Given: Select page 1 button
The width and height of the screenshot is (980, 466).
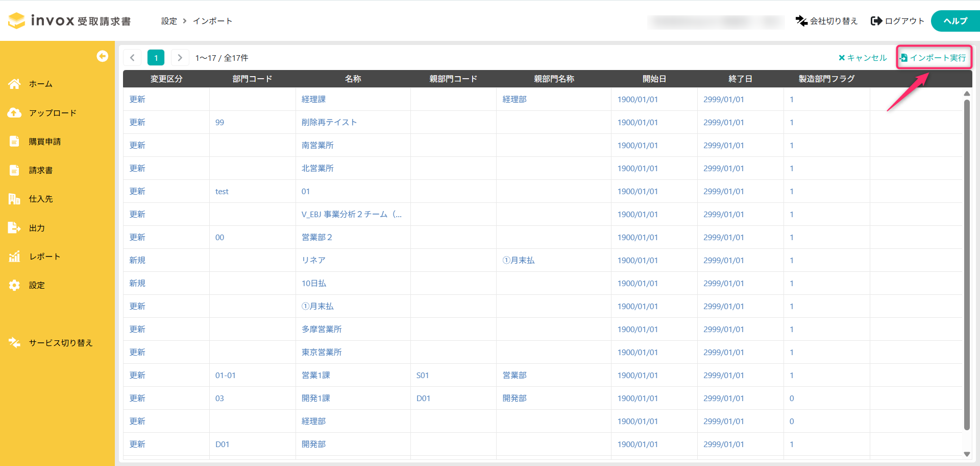Looking at the screenshot, I should [156, 58].
